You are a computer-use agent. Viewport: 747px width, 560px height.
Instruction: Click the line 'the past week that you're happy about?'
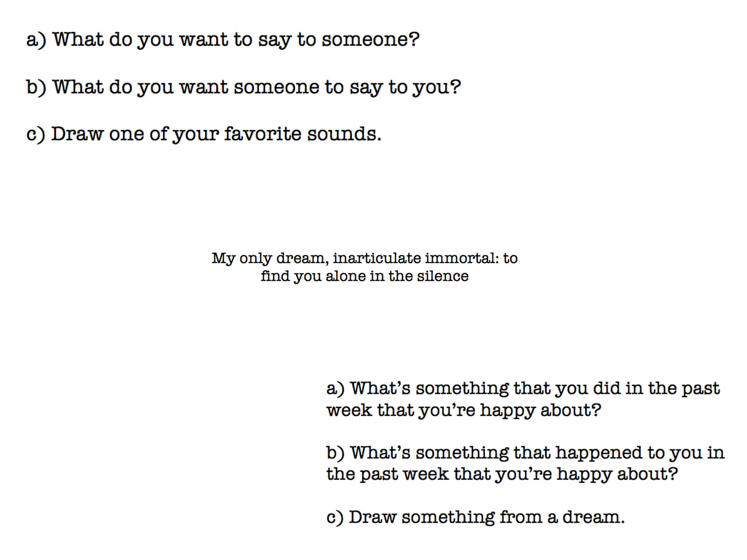click(502, 474)
